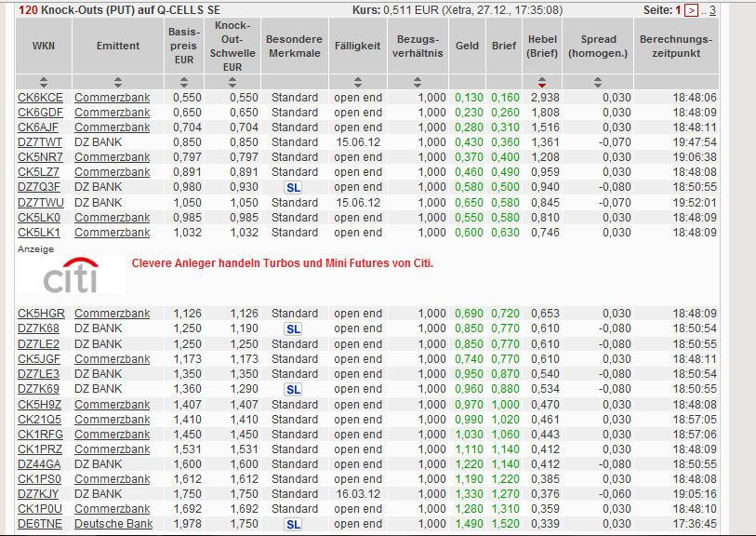The image size is (756, 536).
Task: Open WKN CK6AJF details
Action: 38,127
